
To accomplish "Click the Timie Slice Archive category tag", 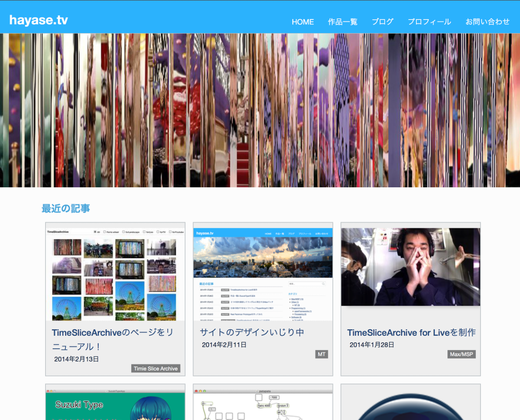I will (x=156, y=369).
